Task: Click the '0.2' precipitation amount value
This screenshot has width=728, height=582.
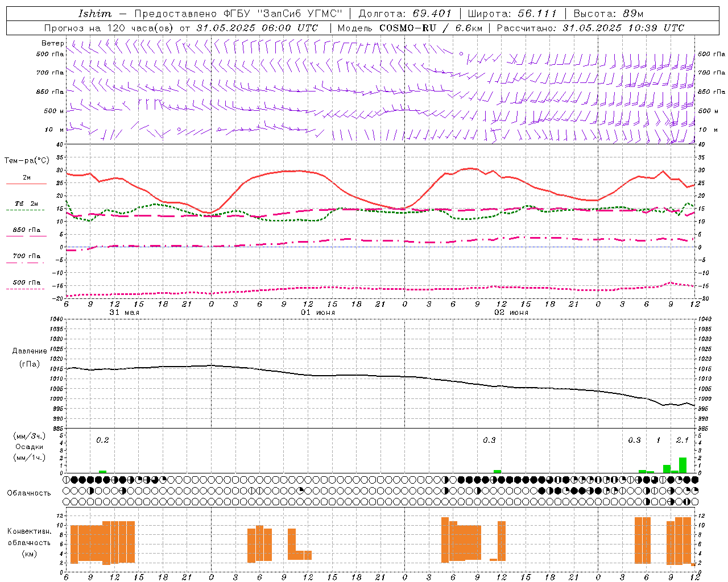Action: pos(102,440)
